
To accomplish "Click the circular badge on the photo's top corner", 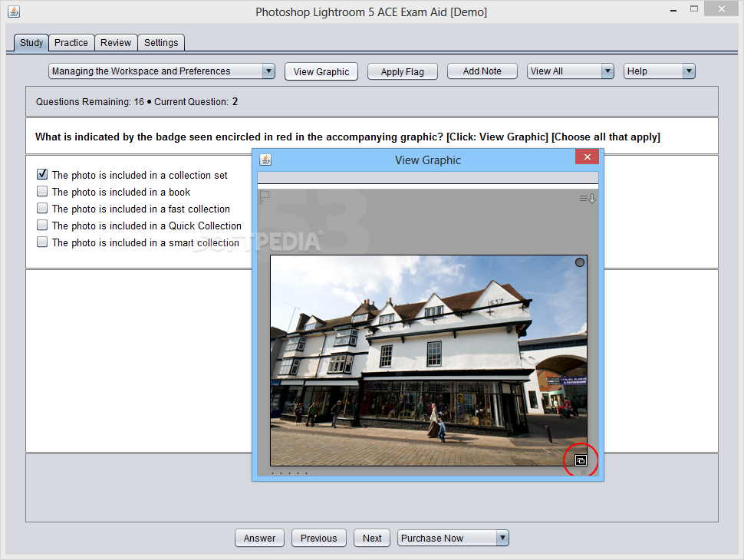I will click(579, 262).
